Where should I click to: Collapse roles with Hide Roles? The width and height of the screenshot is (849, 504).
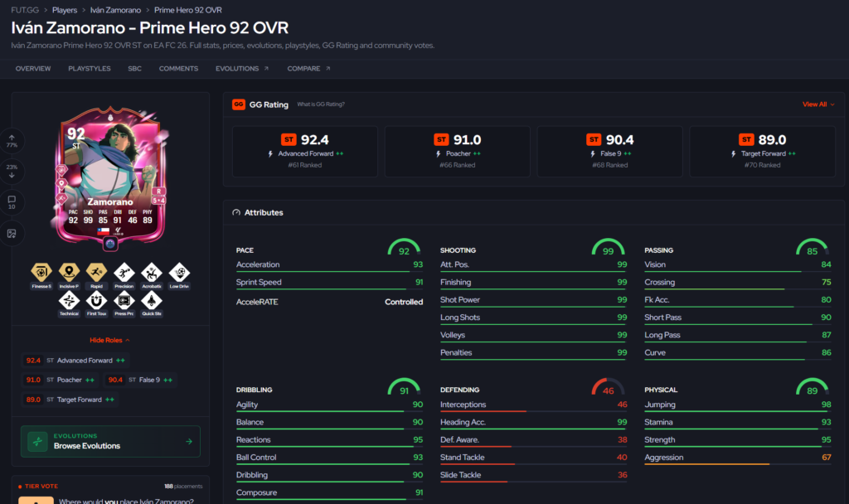click(110, 341)
